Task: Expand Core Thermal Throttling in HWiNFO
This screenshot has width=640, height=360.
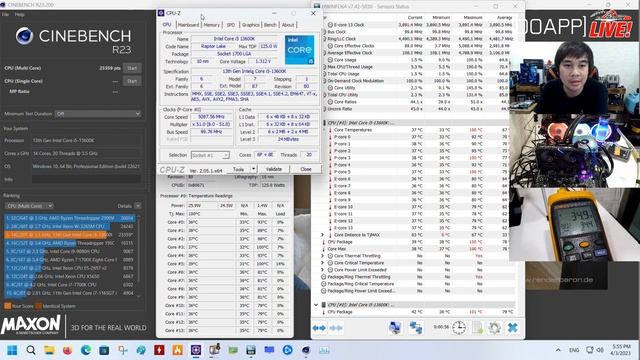Action: [322, 256]
